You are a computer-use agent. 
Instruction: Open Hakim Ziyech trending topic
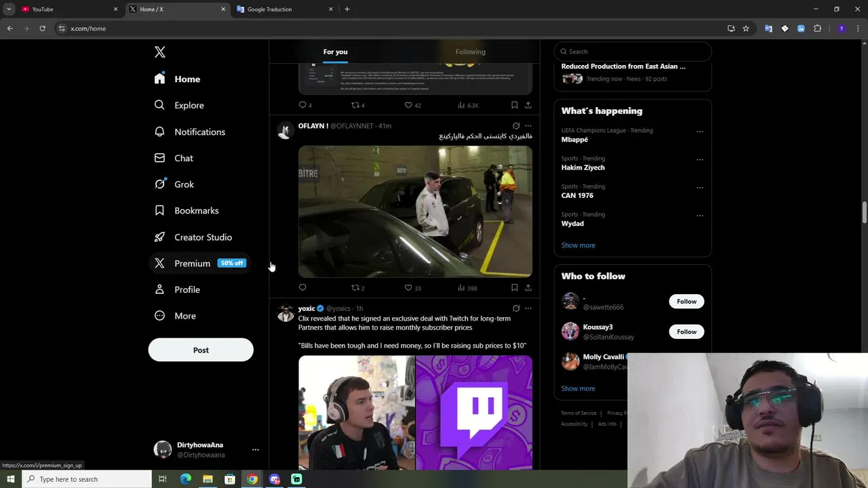(x=583, y=167)
